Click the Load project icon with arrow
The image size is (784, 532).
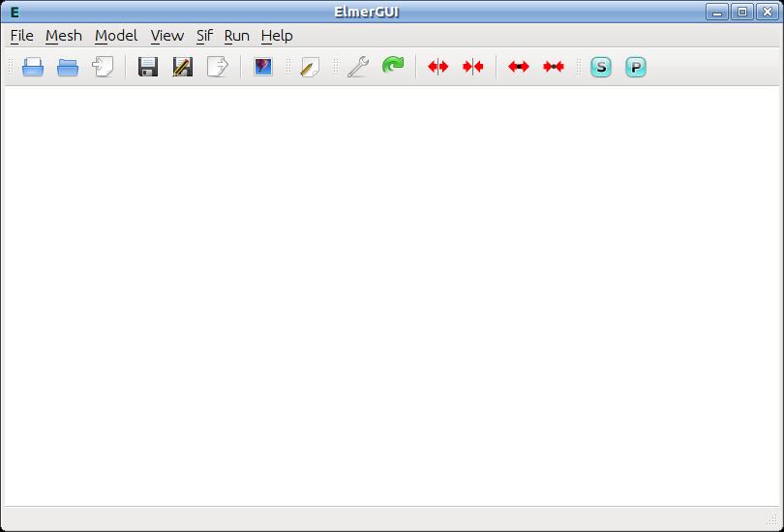point(103,67)
